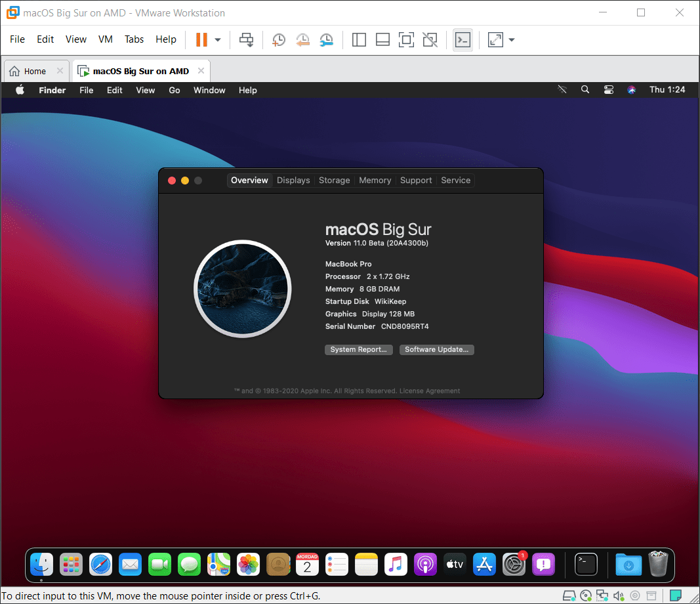Open Music from the Dock
The image size is (700, 604).
pyautogui.click(x=396, y=564)
